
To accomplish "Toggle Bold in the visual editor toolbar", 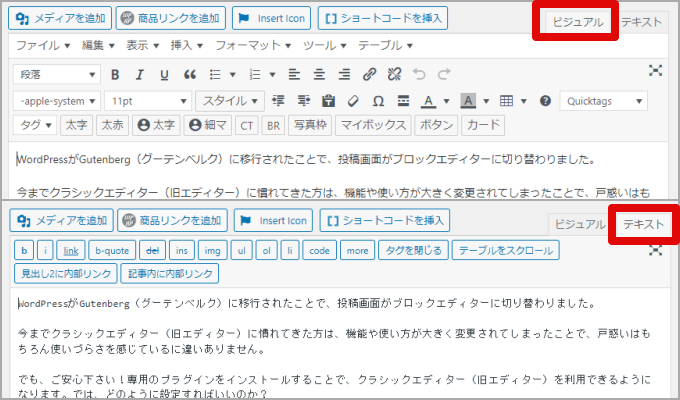I will [115, 75].
